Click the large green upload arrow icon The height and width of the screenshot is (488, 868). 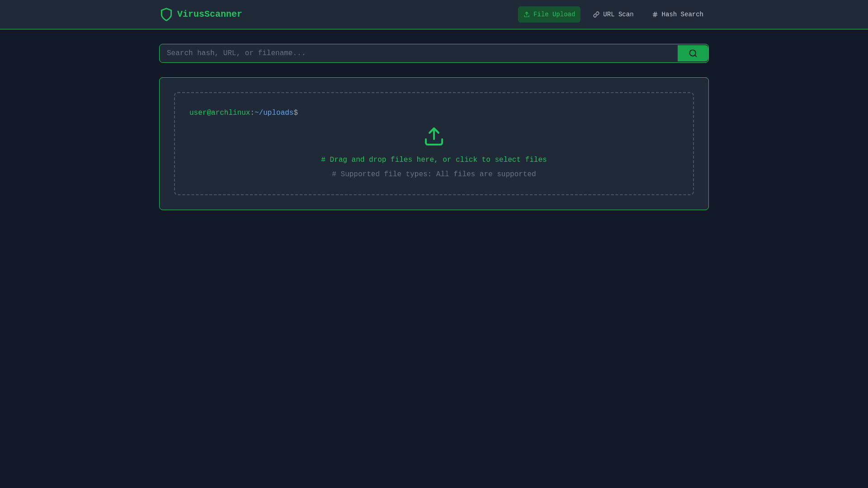coord(434,136)
